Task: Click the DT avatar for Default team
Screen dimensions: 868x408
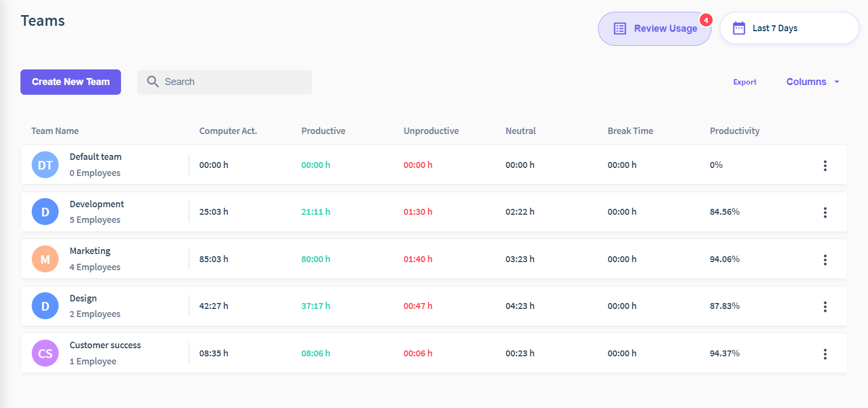Action: [x=45, y=165]
